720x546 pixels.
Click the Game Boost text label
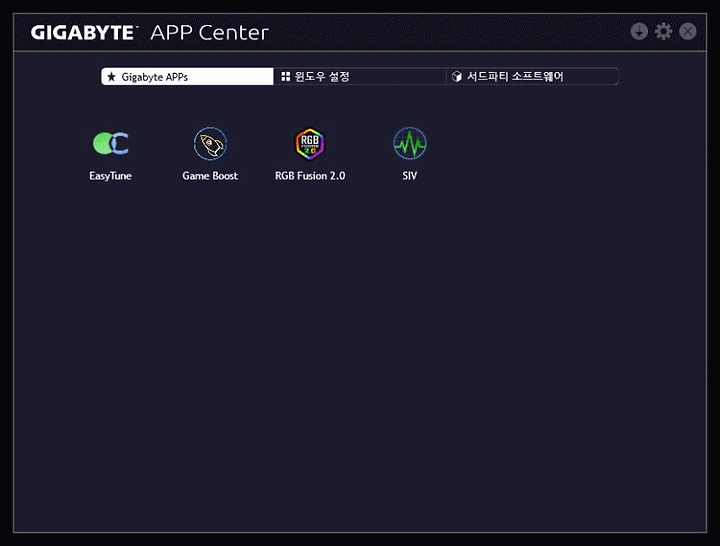click(x=210, y=176)
